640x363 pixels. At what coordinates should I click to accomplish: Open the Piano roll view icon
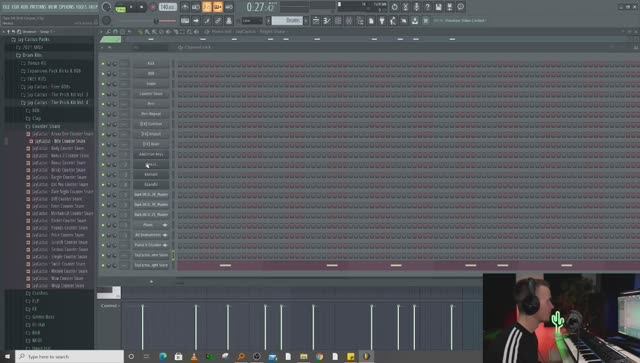327,20
